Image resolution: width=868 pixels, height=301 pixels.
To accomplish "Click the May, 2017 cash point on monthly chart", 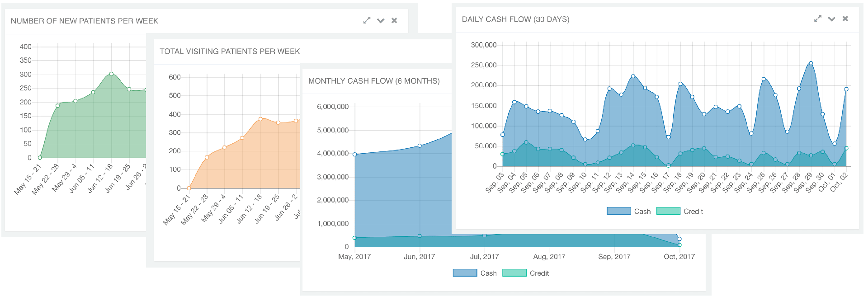I will click(355, 155).
